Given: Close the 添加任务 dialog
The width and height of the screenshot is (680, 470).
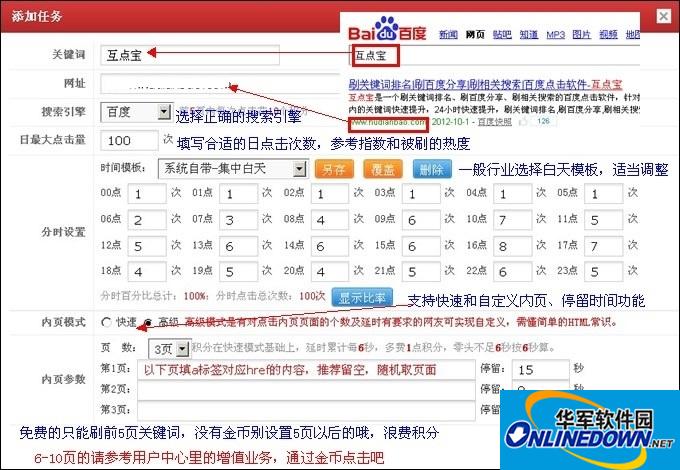Looking at the screenshot, I should [664, 16].
